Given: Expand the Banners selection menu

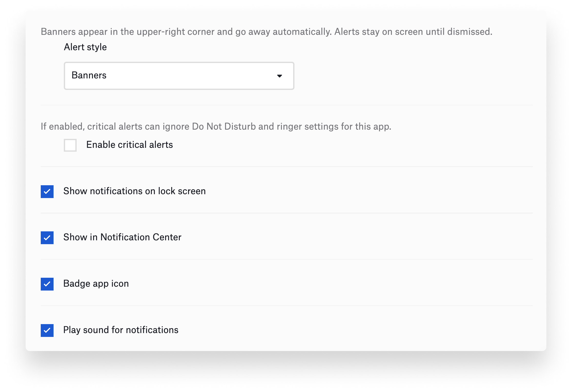Looking at the screenshot, I should pyautogui.click(x=179, y=76).
